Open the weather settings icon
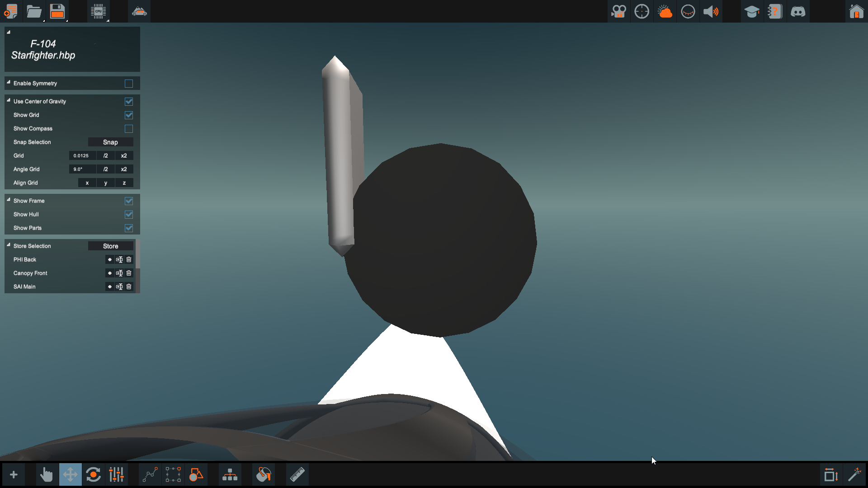This screenshot has height=488, width=868. click(x=665, y=11)
